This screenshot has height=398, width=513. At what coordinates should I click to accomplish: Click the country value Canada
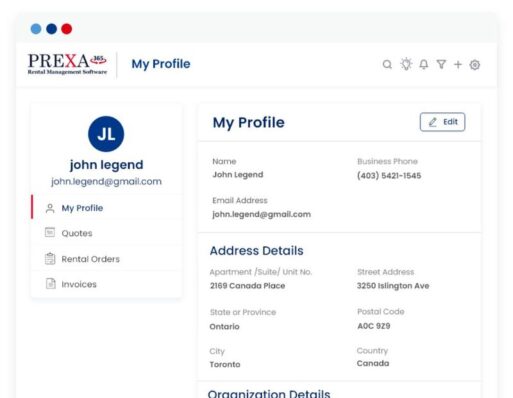373,363
